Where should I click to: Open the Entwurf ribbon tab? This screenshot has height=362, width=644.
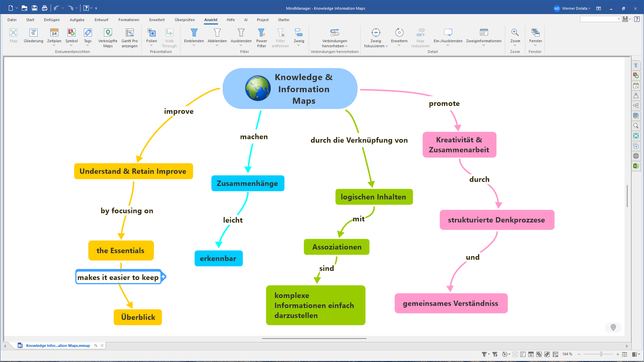[x=101, y=20]
